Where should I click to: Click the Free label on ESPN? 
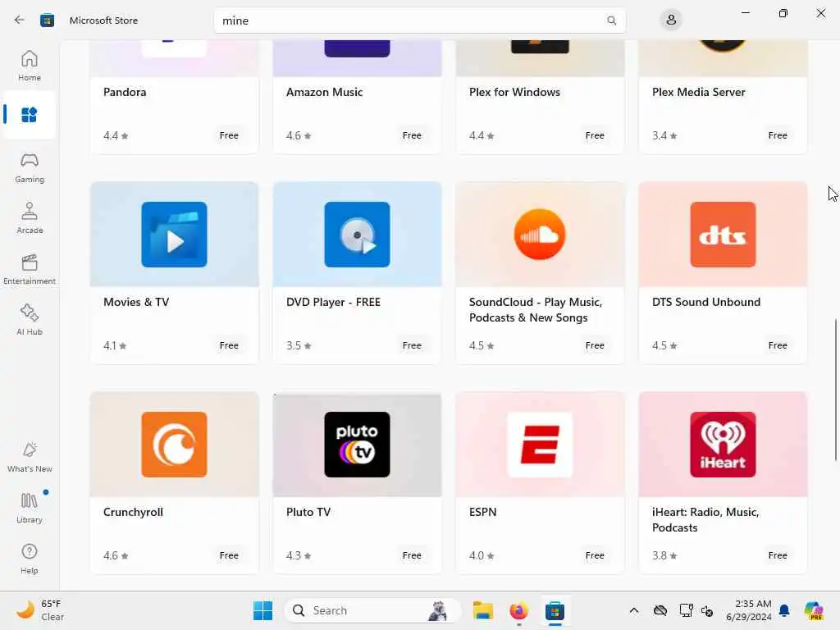tap(595, 555)
